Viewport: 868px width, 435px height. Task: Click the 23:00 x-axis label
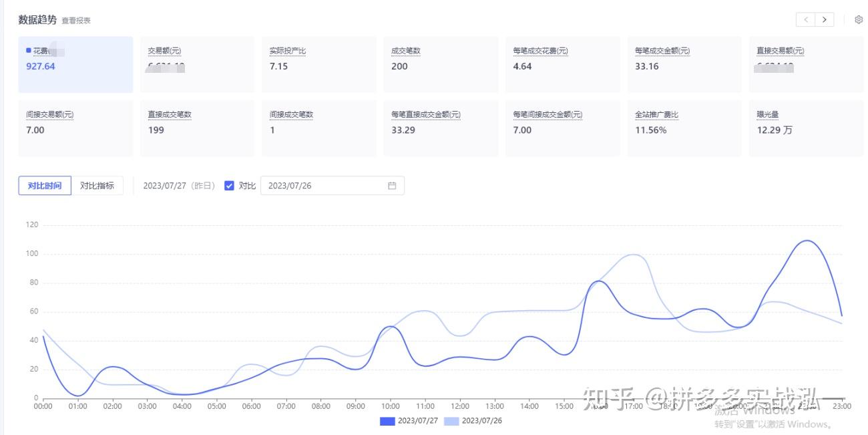point(843,406)
